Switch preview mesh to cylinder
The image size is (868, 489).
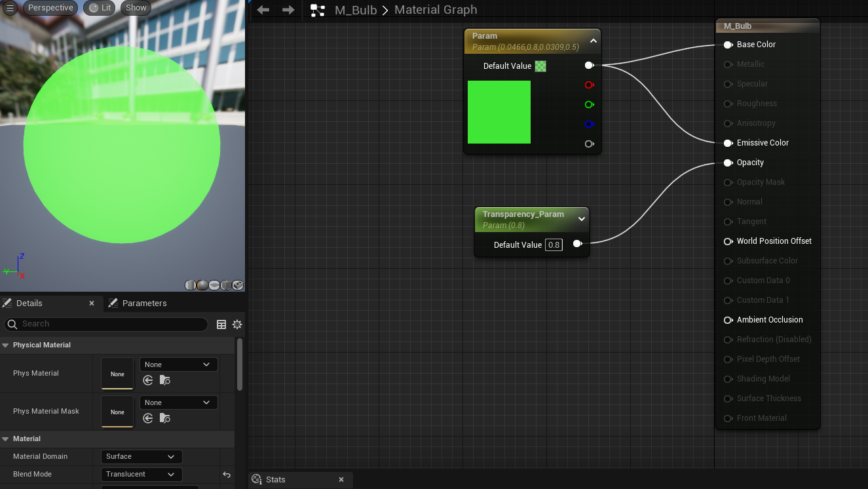(191, 285)
